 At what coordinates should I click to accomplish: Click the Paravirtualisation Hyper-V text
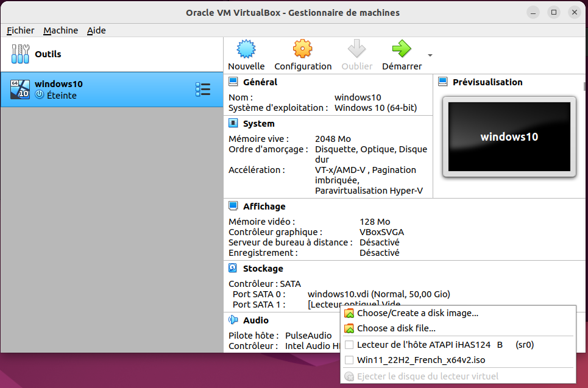pos(369,191)
